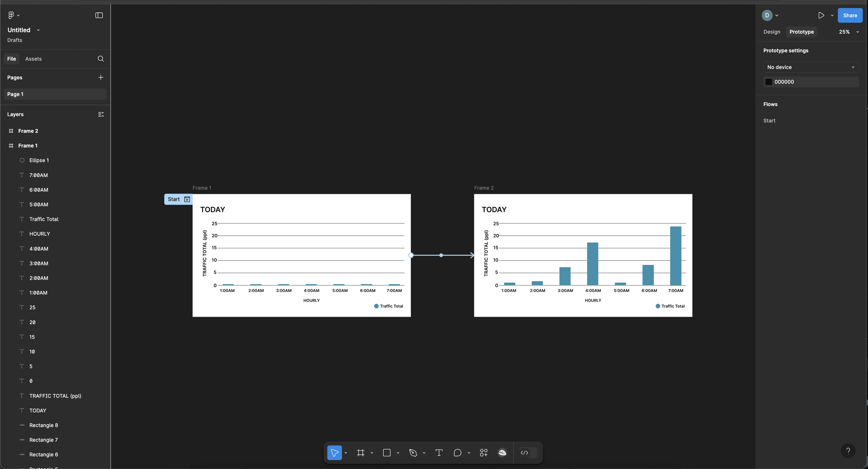Viewport: 868px width, 469px height.
Task: Click the 4:00AM bar in Frame 2
Action: point(593,264)
